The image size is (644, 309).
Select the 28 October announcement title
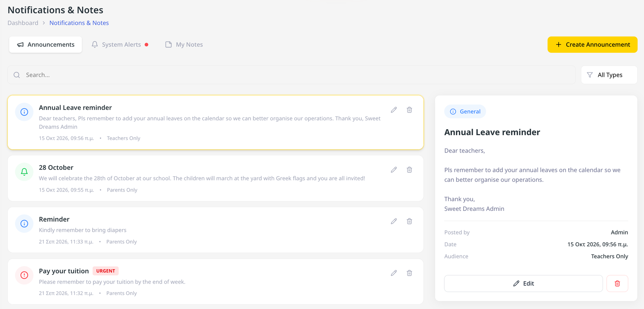pyautogui.click(x=56, y=168)
